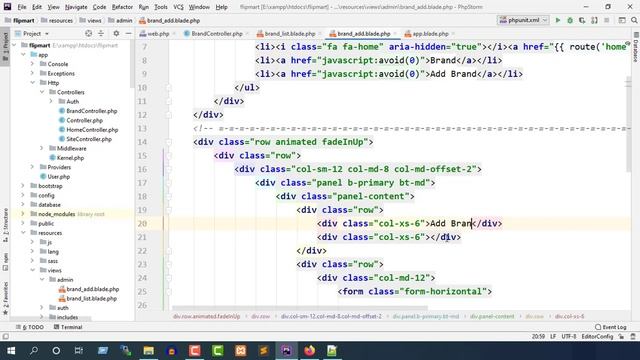Open the Favorites side tool window

pyautogui.click(x=6, y=298)
